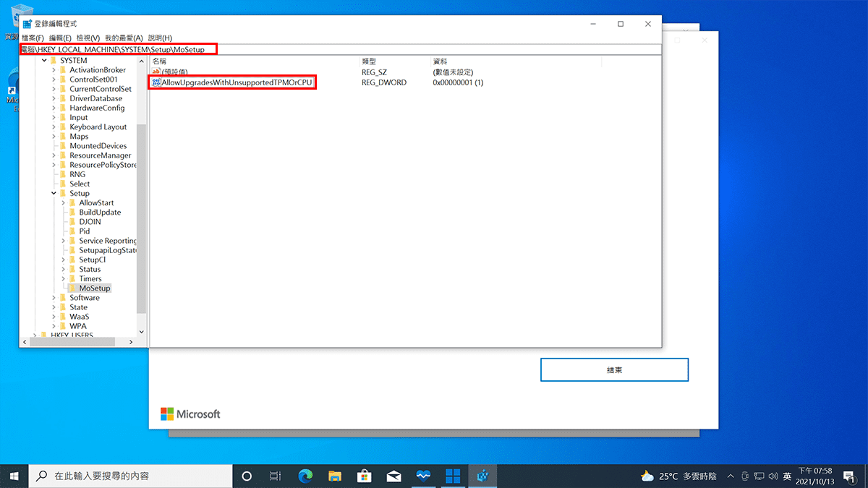Click the registry path address bar
Screen dimensions: 868x488
[362, 49]
